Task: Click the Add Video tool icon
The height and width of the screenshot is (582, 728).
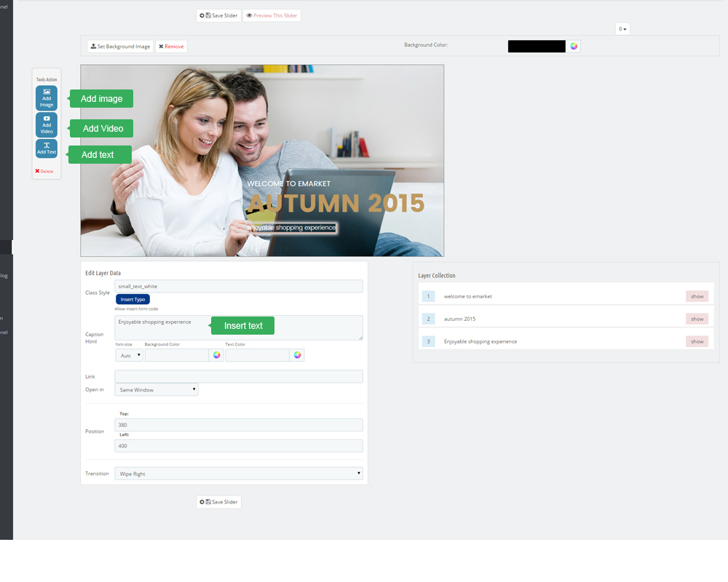Action: click(x=47, y=125)
